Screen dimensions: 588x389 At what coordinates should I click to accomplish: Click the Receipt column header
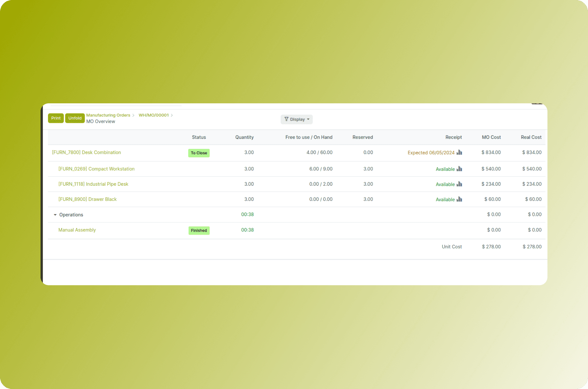(x=454, y=137)
